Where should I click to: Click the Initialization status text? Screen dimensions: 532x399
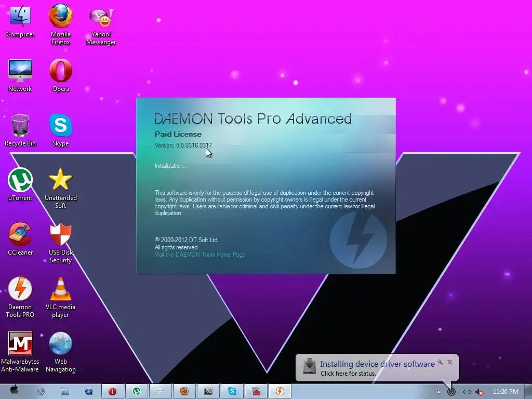tap(170, 166)
